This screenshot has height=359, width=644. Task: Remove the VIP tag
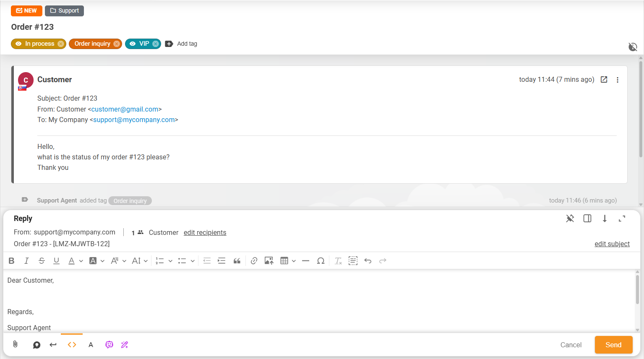click(155, 44)
